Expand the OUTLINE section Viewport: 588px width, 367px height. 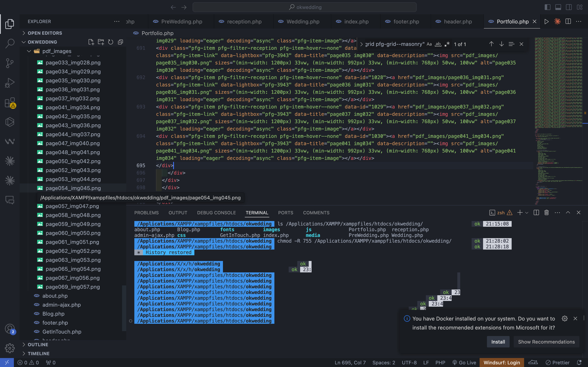point(38,344)
